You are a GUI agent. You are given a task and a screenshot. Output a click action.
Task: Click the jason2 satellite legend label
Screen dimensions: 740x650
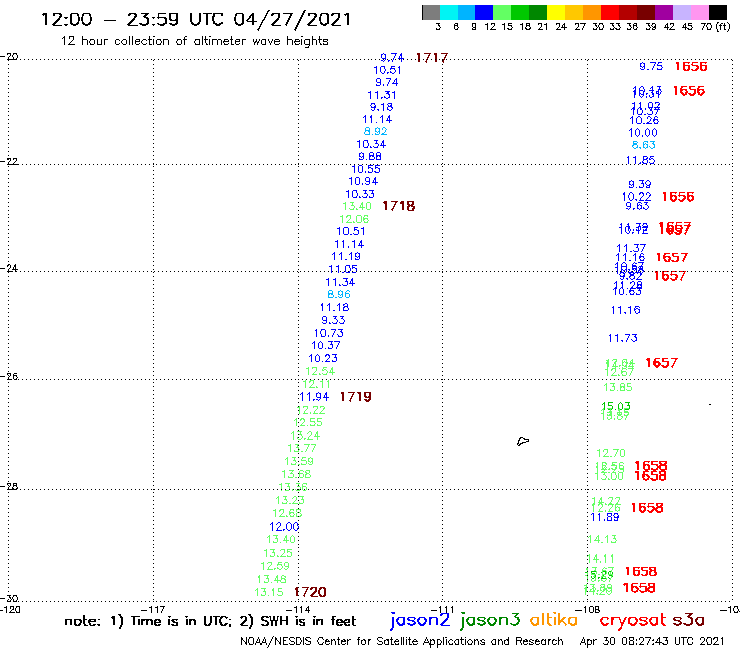click(420, 620)
